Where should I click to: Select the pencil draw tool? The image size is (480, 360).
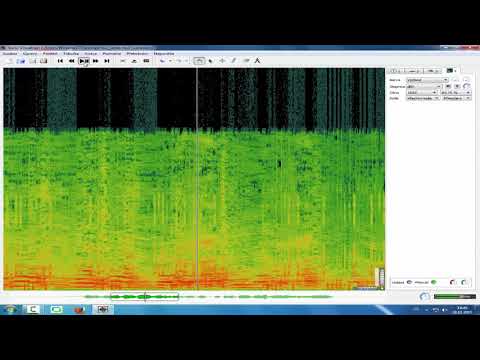[x=234, y=61]
